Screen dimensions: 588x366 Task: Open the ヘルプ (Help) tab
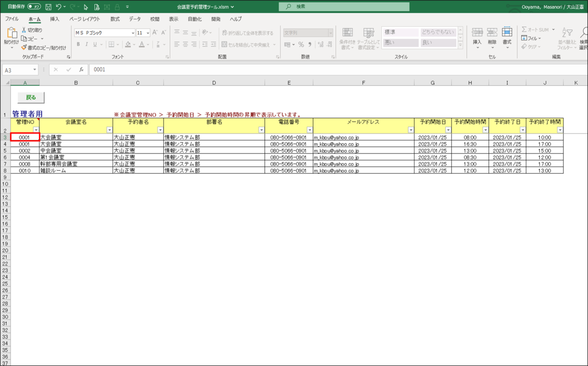pos(236,19)
